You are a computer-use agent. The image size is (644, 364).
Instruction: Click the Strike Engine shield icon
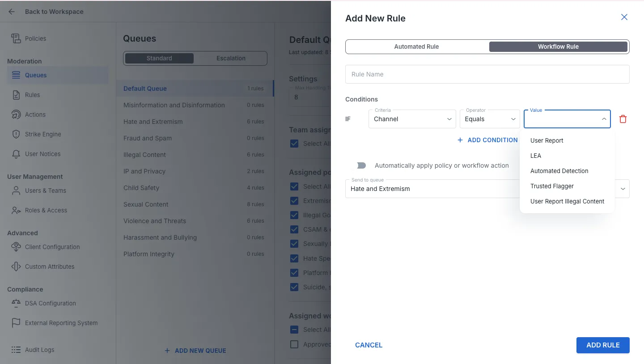tap(16, 134)
